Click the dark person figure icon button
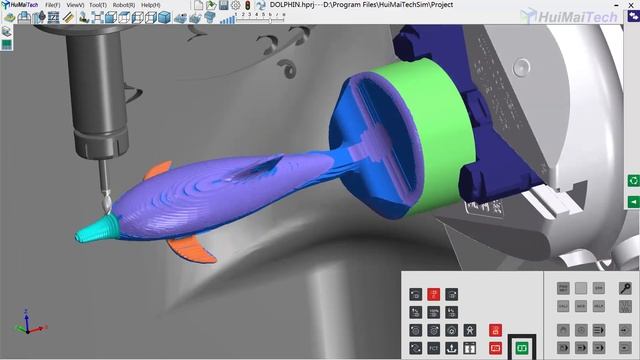Viewport: 640px width, 360px height. coord(469,330)
